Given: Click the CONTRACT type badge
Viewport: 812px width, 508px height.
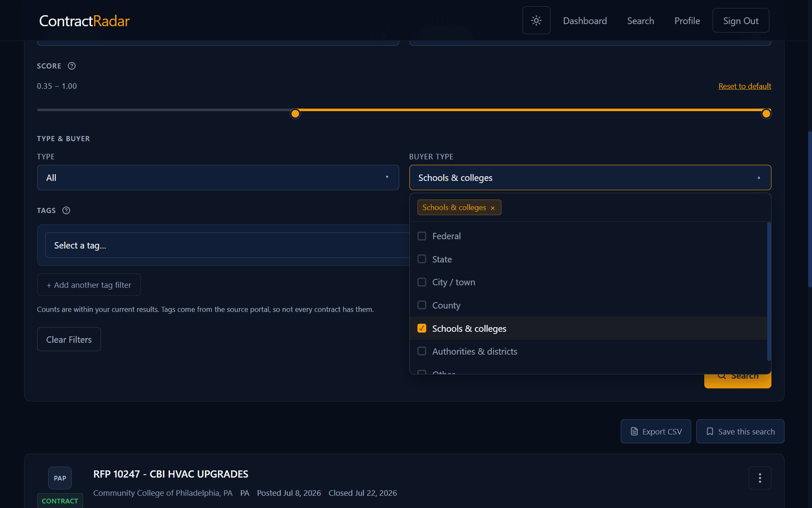Looking at the screenshot, I should point(60,501).
